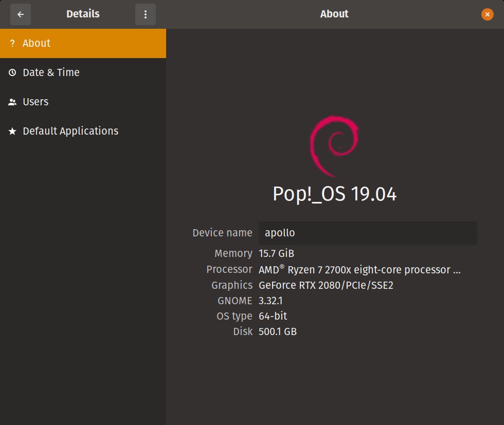Select Default Applications in the sidebar

70,131
